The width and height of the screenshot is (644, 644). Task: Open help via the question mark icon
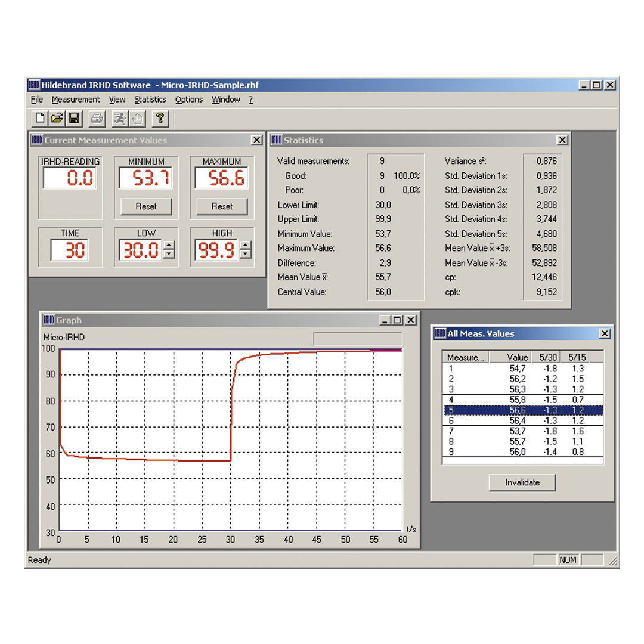(160, 118)
